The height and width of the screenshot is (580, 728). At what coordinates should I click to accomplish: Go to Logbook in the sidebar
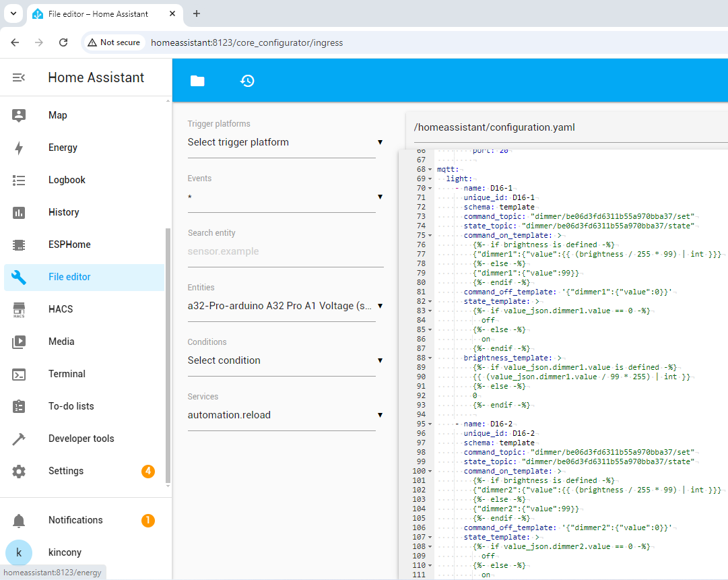pos(67,180)
